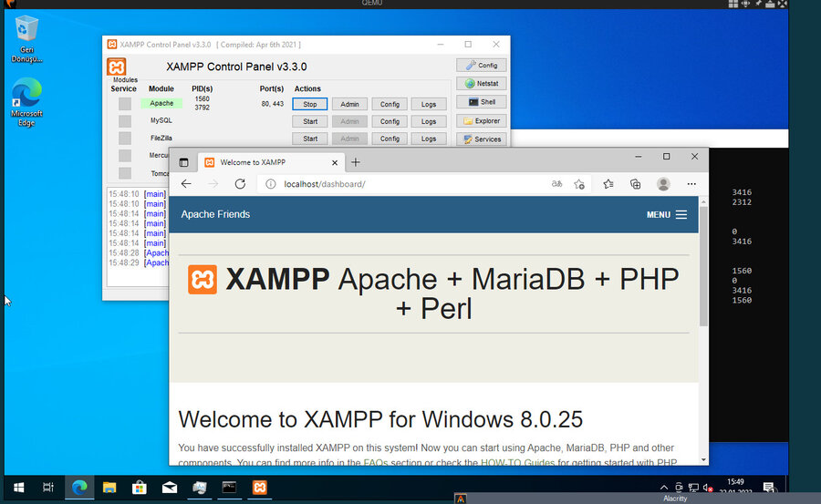Open Edge settings and more menu
This screenshot has height=504, width=821.
tap(691, 184)
